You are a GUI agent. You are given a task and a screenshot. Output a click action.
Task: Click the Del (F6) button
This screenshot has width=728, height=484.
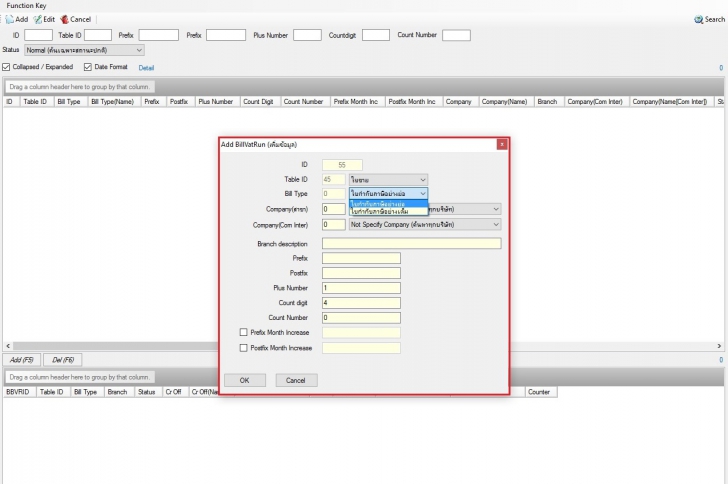tap(63, 360)
